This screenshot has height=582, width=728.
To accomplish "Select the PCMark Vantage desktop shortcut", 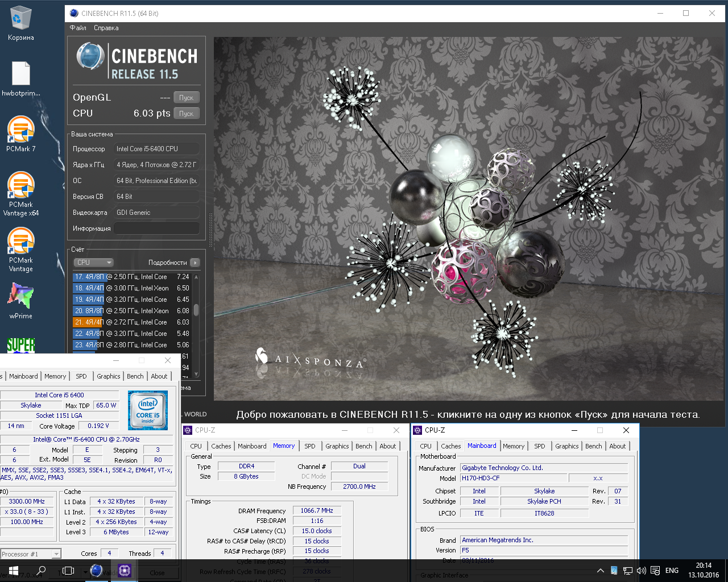I will [20, 250].
